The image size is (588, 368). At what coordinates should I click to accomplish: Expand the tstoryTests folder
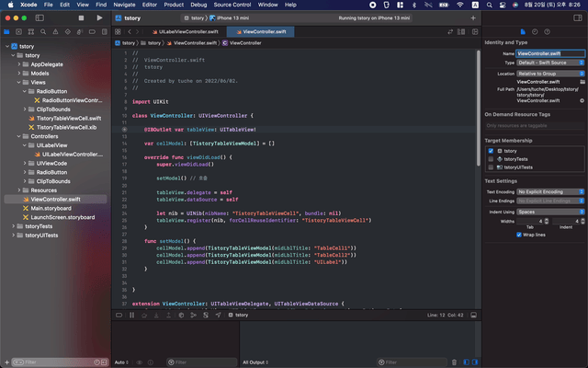pyautogui.click(x=13, y=226)
